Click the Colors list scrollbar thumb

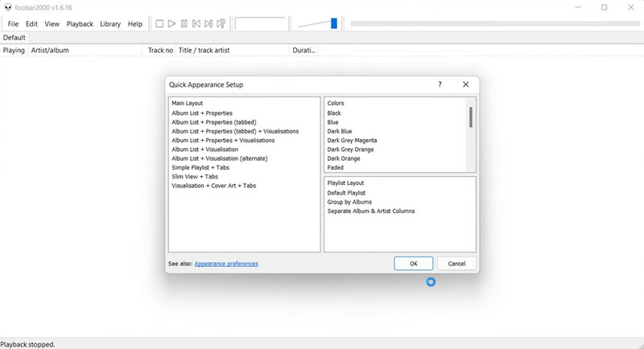pyautogui.click(x=471, y=117)
